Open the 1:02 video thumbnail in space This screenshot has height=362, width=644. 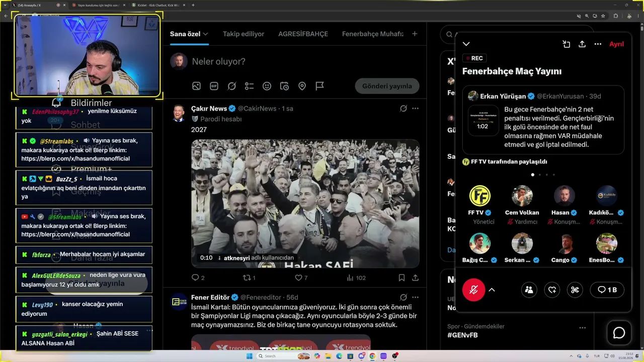coord(483,120)
